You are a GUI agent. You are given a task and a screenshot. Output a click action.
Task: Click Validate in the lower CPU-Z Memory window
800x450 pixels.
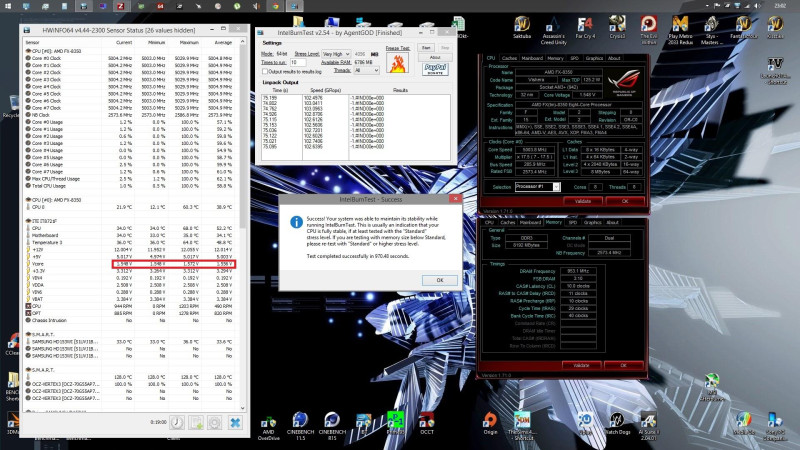point(581,365)
